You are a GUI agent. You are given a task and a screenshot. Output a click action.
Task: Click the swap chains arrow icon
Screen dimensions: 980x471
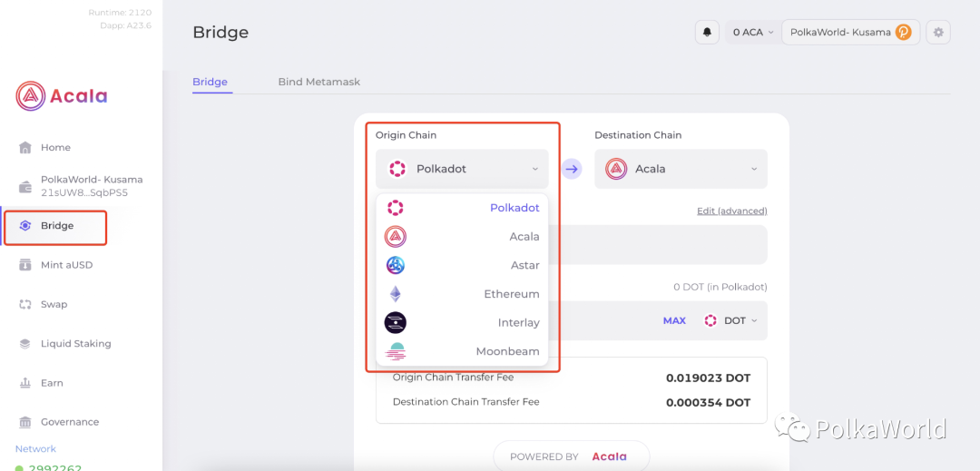572,169
